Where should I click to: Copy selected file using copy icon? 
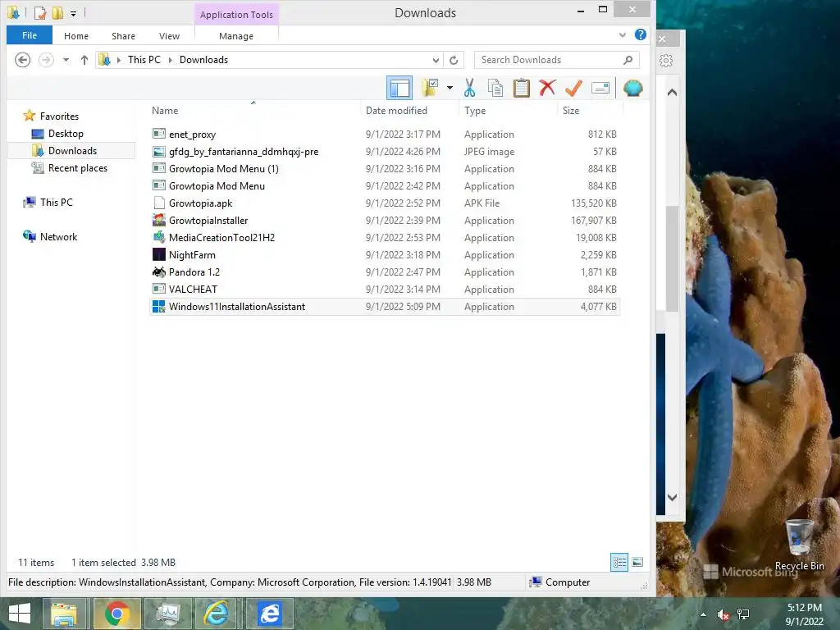[495, 88]
